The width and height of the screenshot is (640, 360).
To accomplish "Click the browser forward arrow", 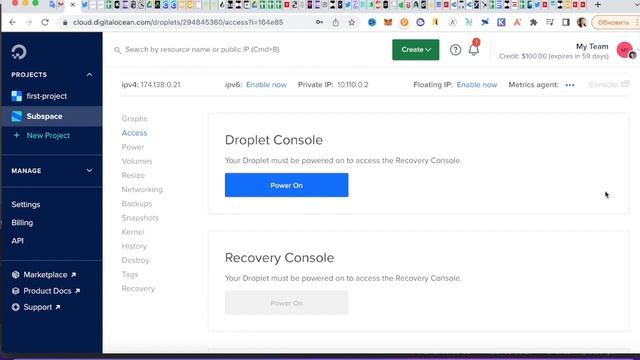I will click(29, 22).
